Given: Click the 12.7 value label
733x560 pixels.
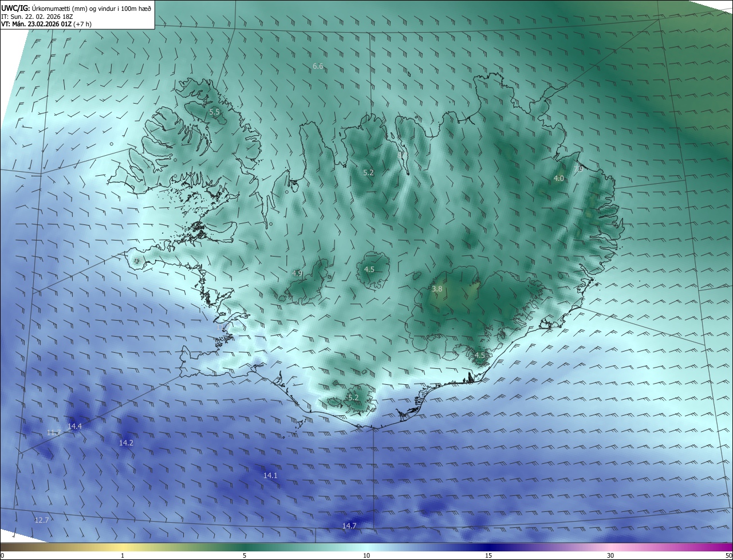Looking at the screenshot, I should pyautogui.click(x=42, y=520).
